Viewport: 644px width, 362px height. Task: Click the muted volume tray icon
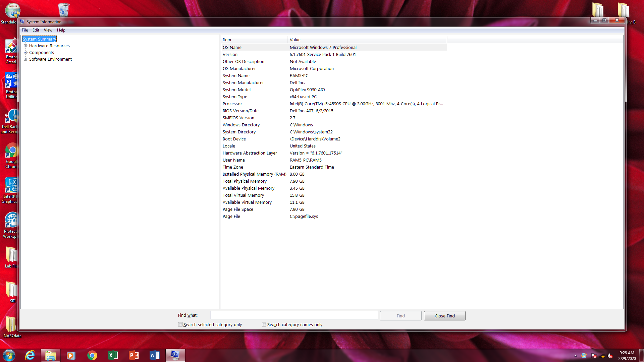click(610, 356)
